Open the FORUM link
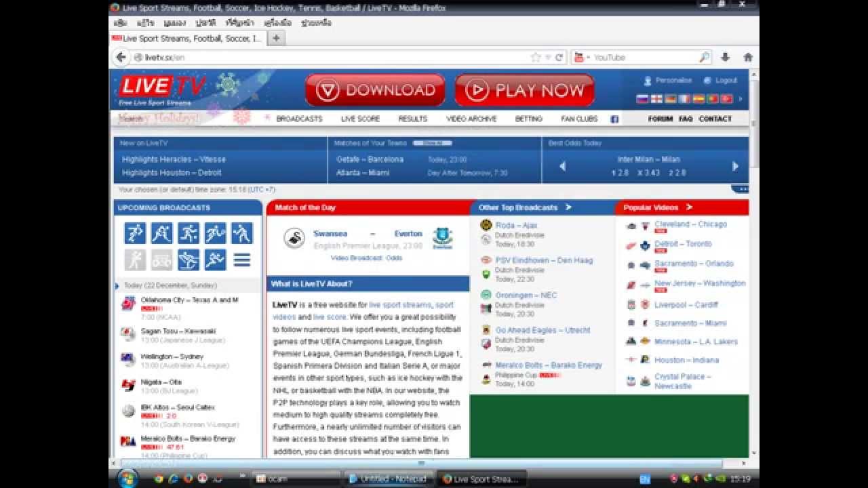Screen dimensions: 868x488 pyautogui.click(x=660, y=119)
